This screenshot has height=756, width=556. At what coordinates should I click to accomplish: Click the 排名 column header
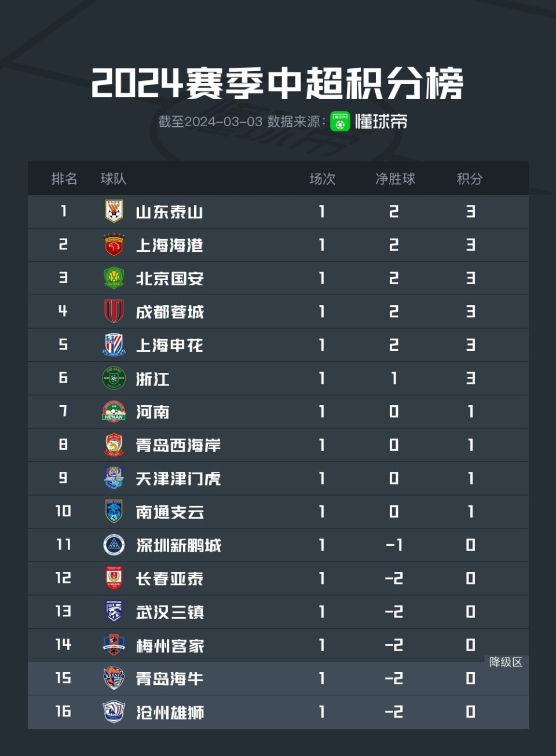tap(64, 179)
